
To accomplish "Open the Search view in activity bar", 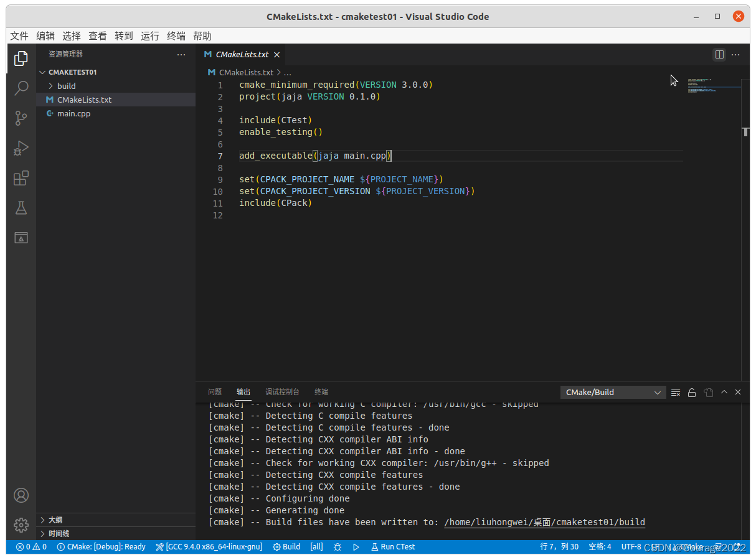I will [x=21, y=88].
